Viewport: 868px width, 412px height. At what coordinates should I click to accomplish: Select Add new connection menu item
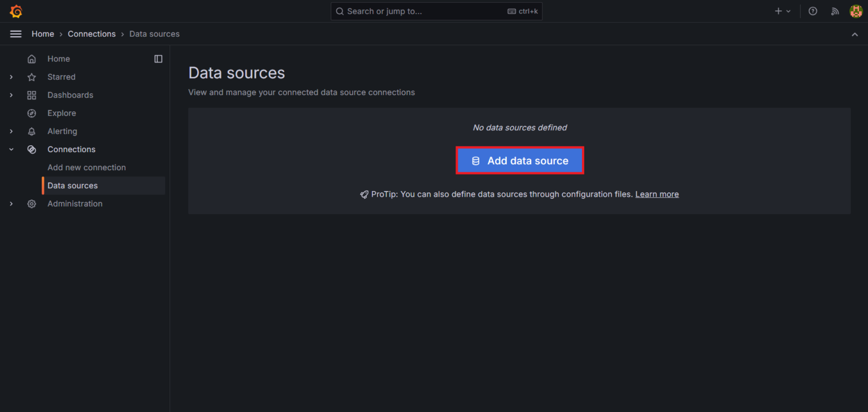point(86,167)
